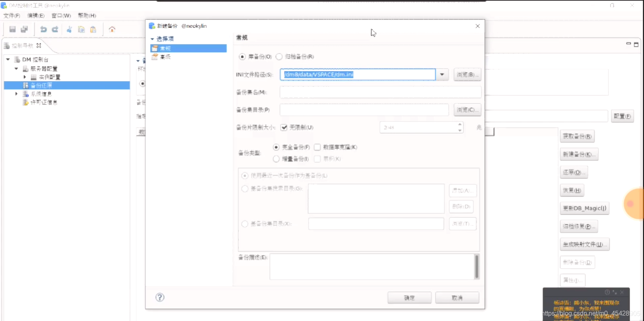Click the Copy toolbar icon
This screenshot has width=644, height=321.
pos(81,29)
